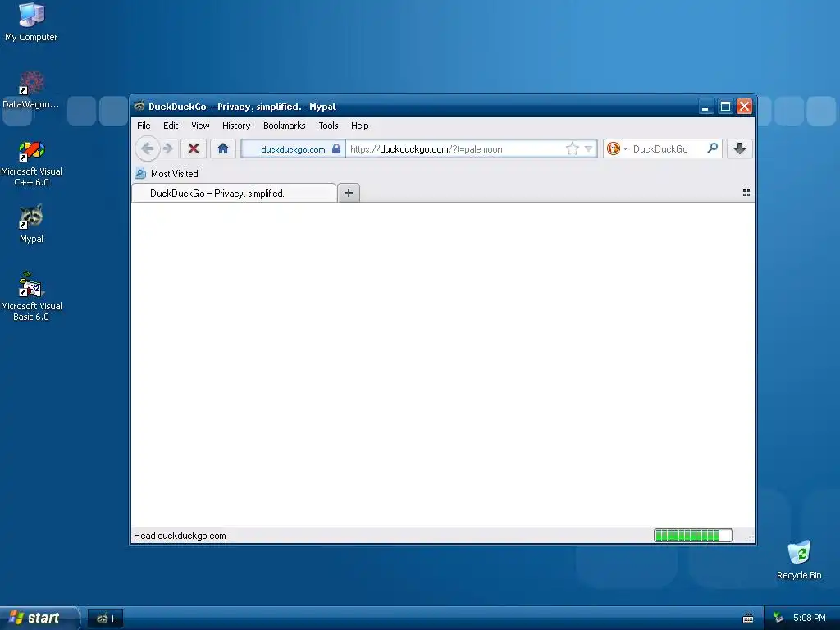This screenshot has width=840, height=630.
Task: Click the network tray icon
Action: click(779, 618)
